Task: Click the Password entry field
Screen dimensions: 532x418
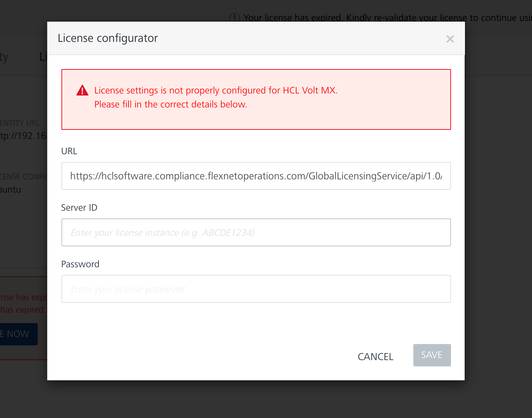Action: 256,289
